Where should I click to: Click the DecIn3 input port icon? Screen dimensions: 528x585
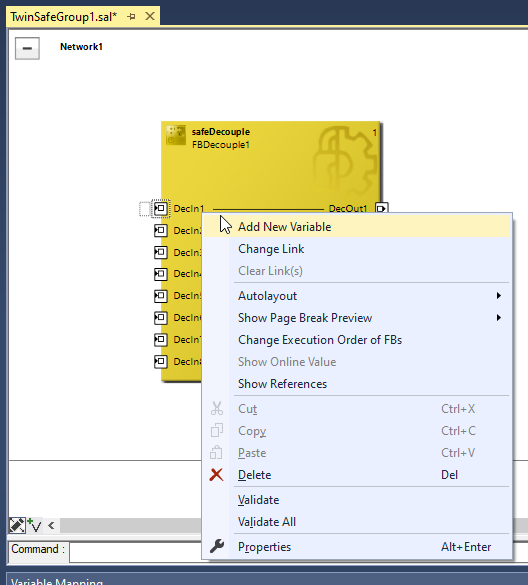coord(161,252)
